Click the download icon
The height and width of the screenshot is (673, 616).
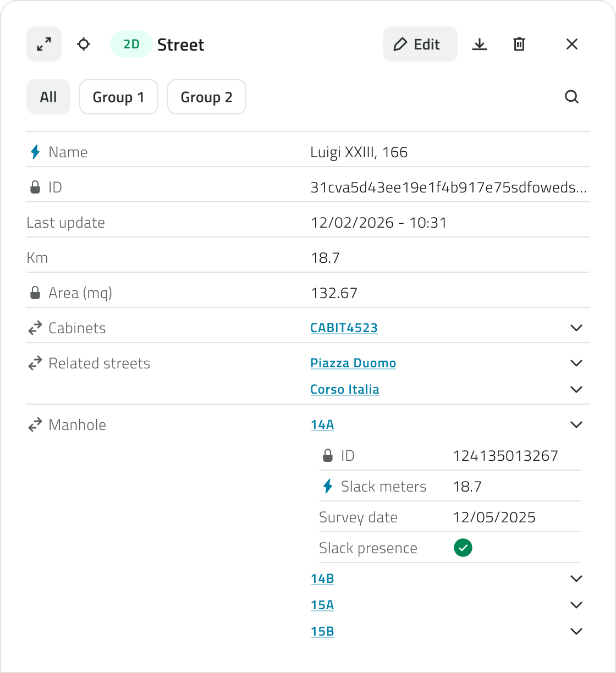point(480,44)
